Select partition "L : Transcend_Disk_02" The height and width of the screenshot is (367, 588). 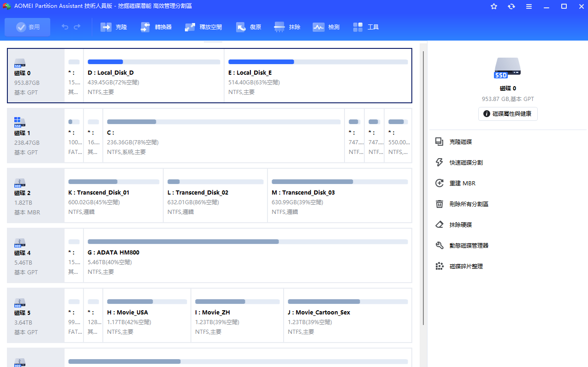click(x=215, y=195)
